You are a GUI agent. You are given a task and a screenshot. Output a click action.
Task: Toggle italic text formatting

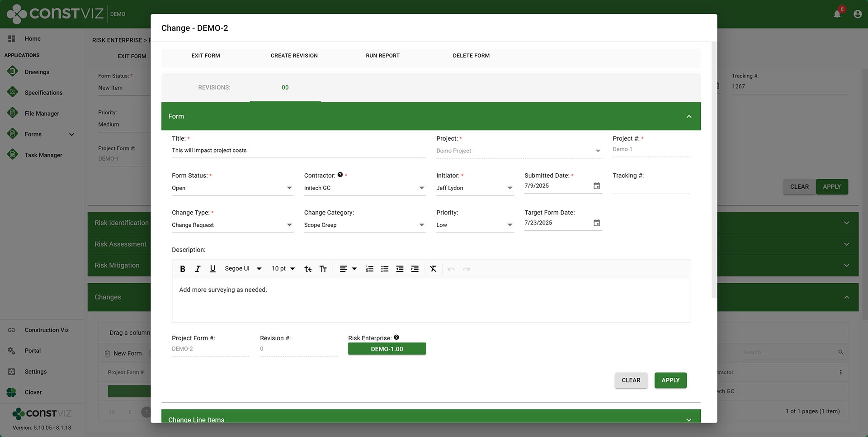[198, 269]
